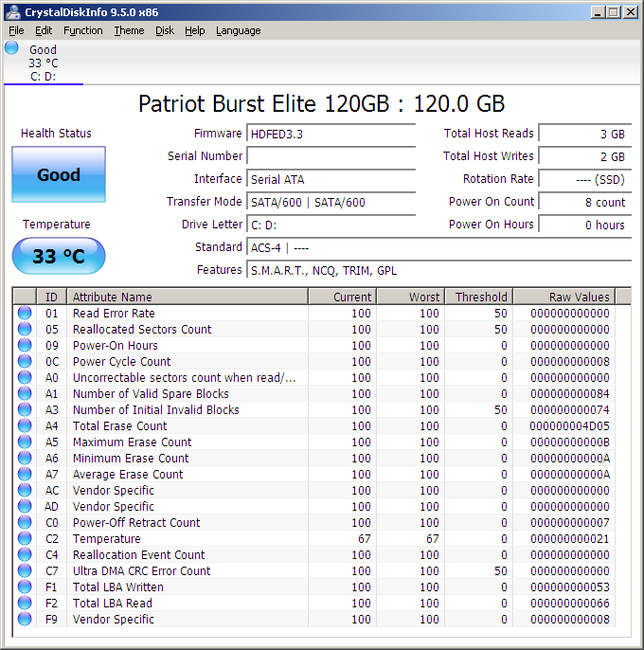Click the Transfer Mode field SATA/600
The height and width of the screenshot is (650, 644).
pos(331,203)
